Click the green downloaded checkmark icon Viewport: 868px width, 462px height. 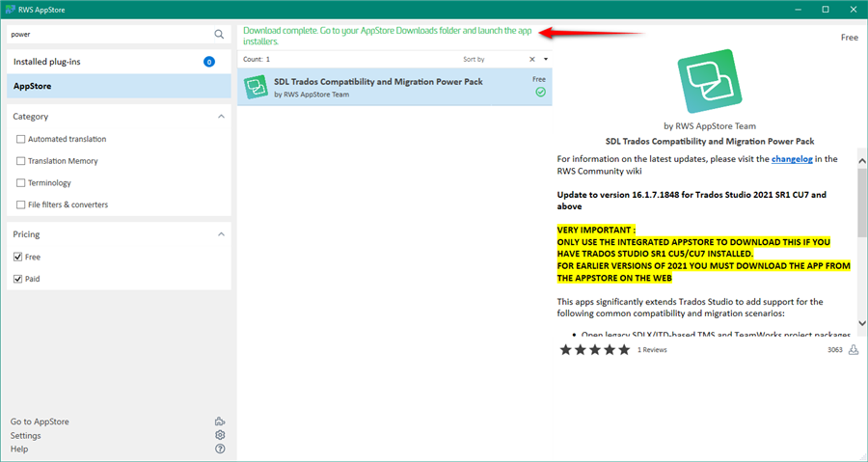(x=540, y=93)
